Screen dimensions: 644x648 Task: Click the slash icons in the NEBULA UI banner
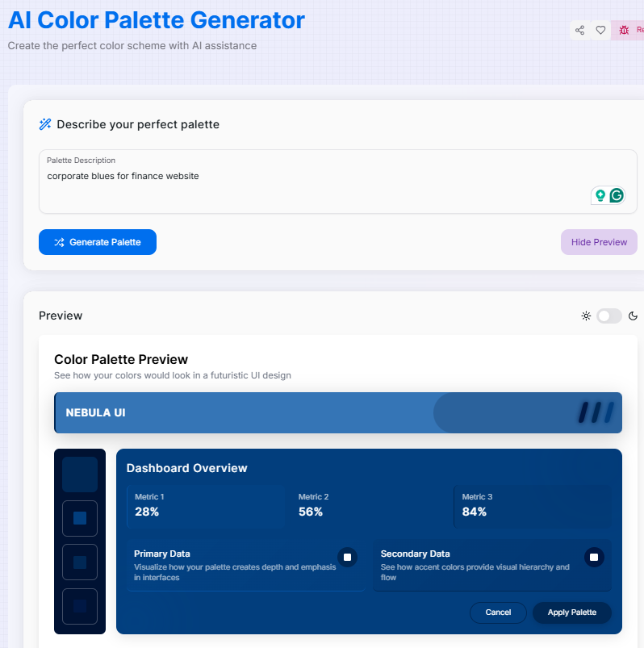click(595, 412)
